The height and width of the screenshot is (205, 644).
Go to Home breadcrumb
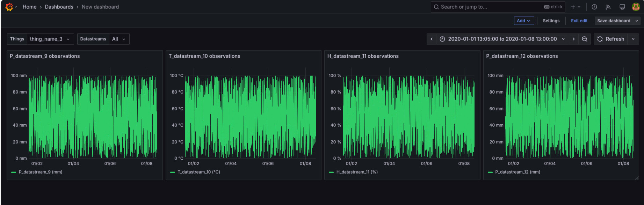[29, 7]
